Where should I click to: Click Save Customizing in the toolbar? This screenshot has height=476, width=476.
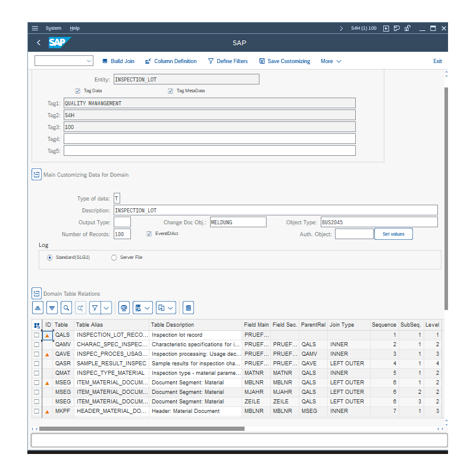284,61
